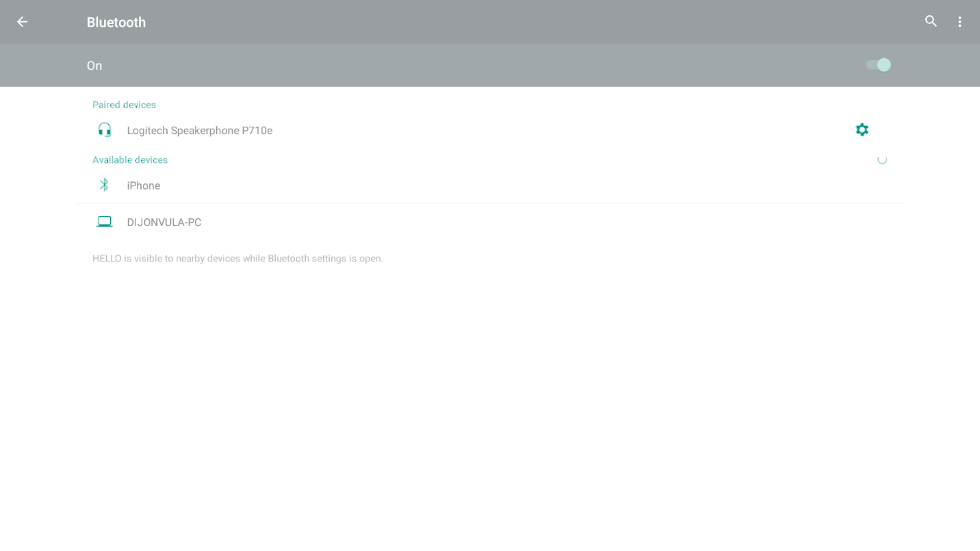Click the Available devices heading
Screen dimensions: 980x551
click(x=130, y=159)
